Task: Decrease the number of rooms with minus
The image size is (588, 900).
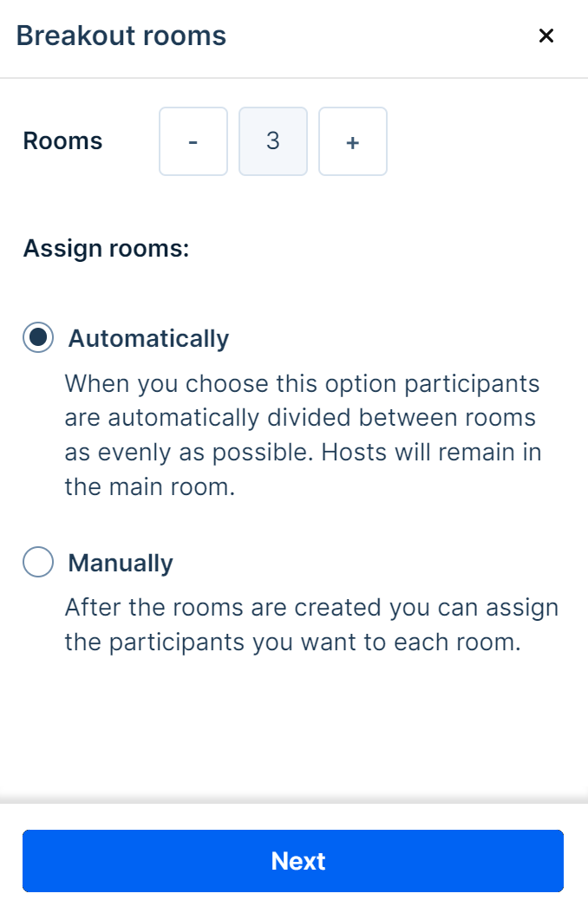Action: (x=193, y=141)
